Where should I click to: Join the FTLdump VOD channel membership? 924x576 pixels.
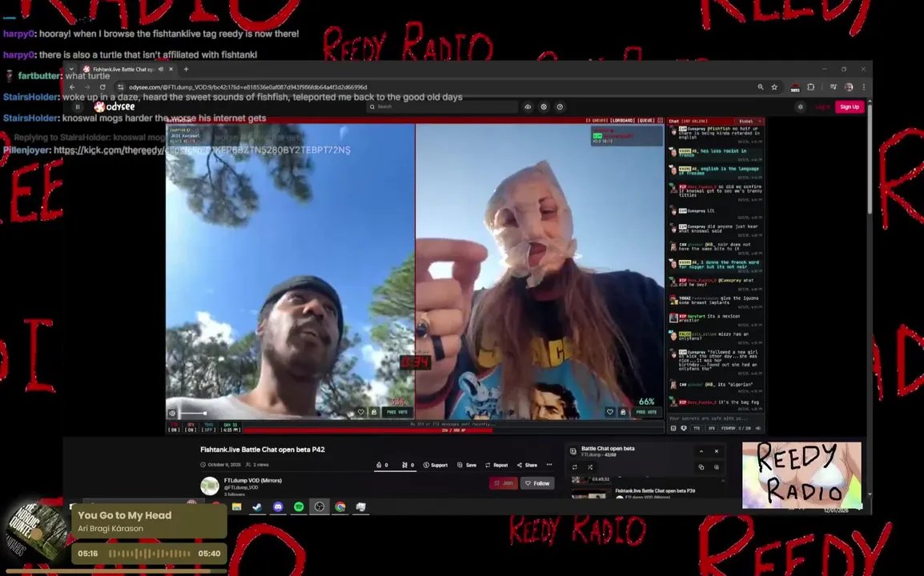[504, 483]
